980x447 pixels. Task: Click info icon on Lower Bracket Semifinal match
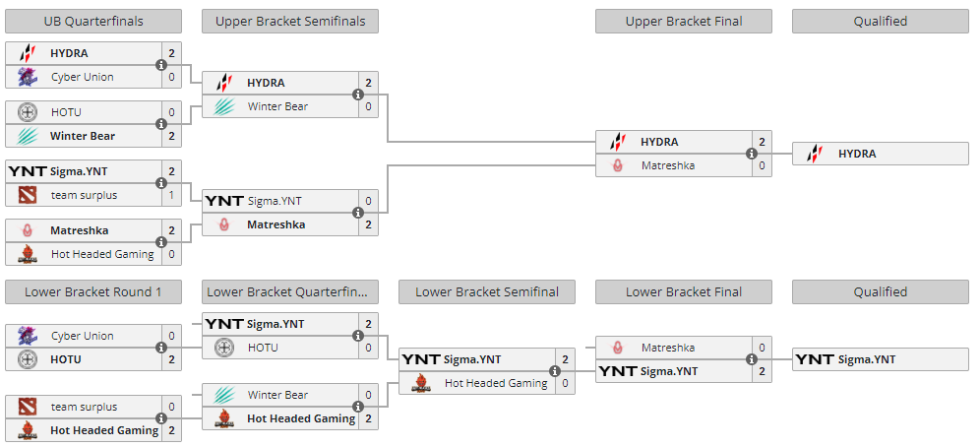coord(554,371)
